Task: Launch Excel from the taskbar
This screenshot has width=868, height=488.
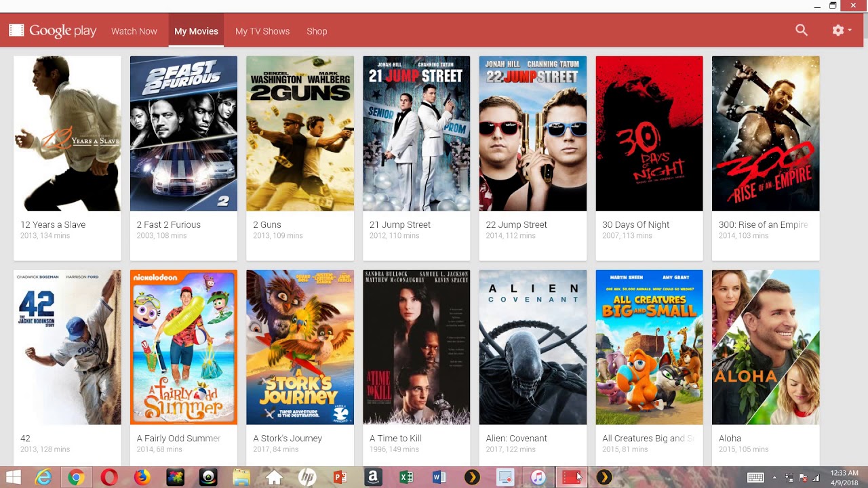Action: tap(406, 478)
